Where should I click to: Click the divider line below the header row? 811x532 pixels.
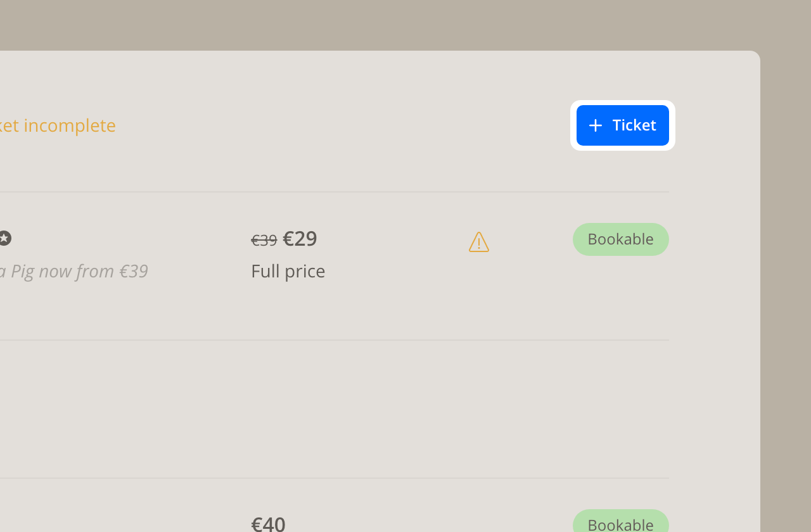335,192
